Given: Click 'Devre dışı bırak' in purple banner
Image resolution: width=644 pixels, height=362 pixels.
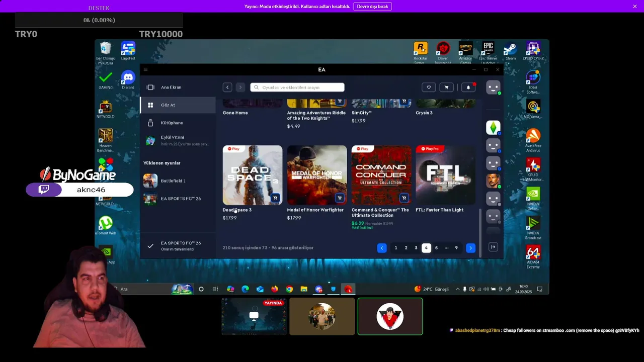Looking at the screenshot, I should point(372,7).
